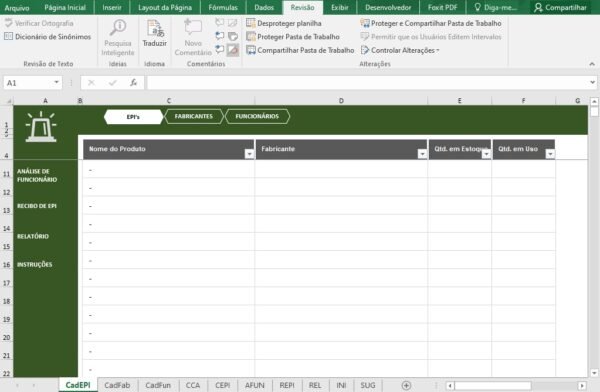
Task: Select the INI sheet tab
Action: click(x=341, y=385)
